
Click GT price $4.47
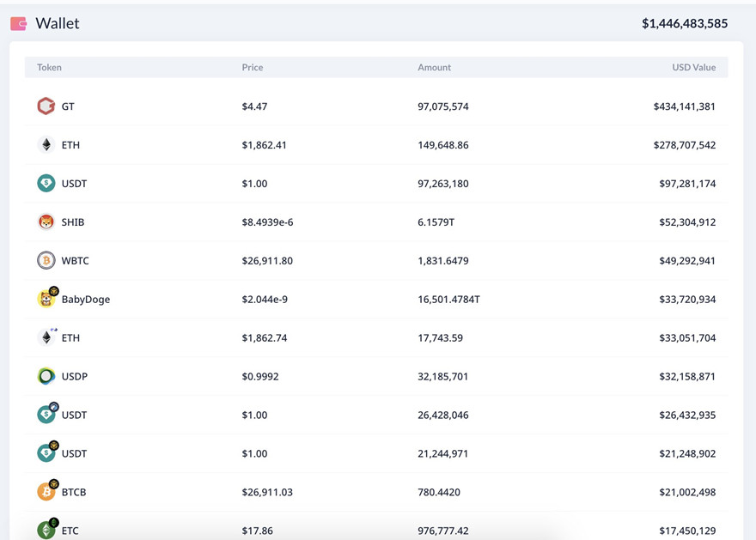[254, 106]
